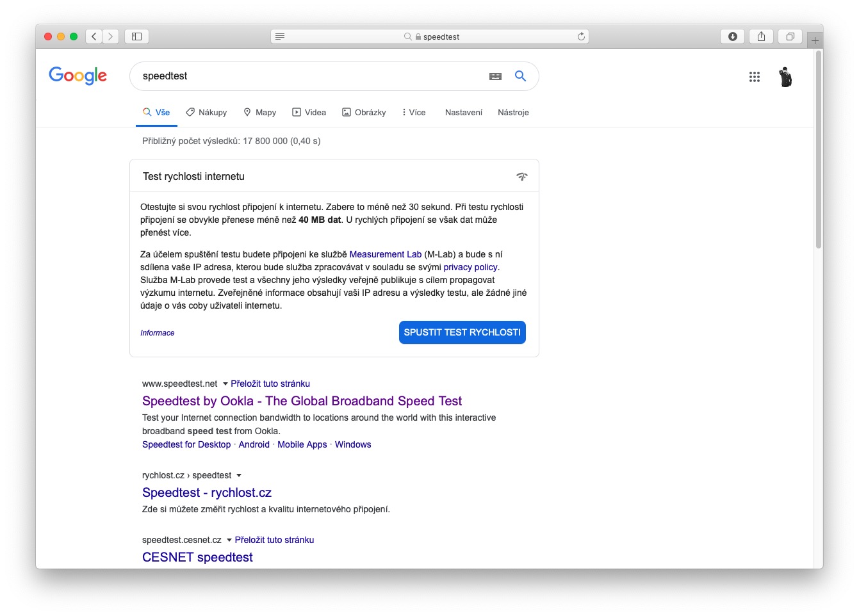Open the Speedtest by Ookla result link

(x=302, y=401)
